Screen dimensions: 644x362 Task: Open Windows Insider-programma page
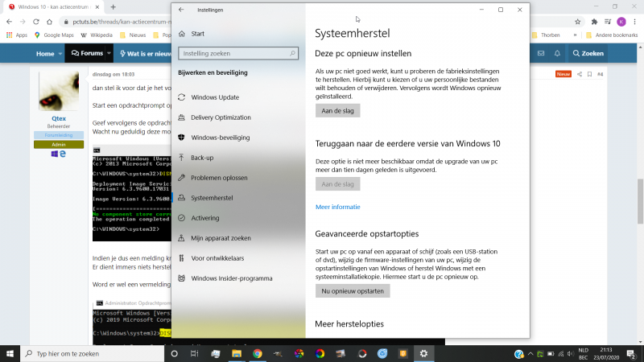click(x=231, y=278)
